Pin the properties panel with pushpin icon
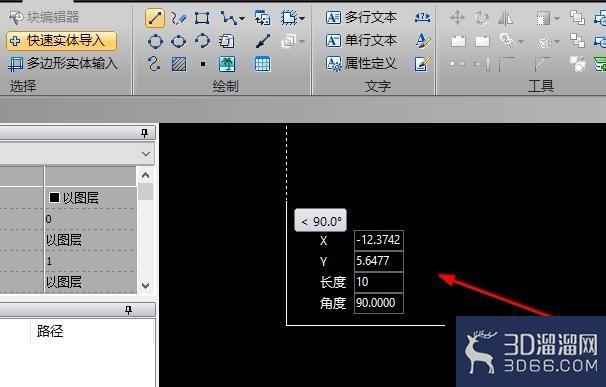The height and width of the screenshot is (387, 606). click(x=144, y=133)
